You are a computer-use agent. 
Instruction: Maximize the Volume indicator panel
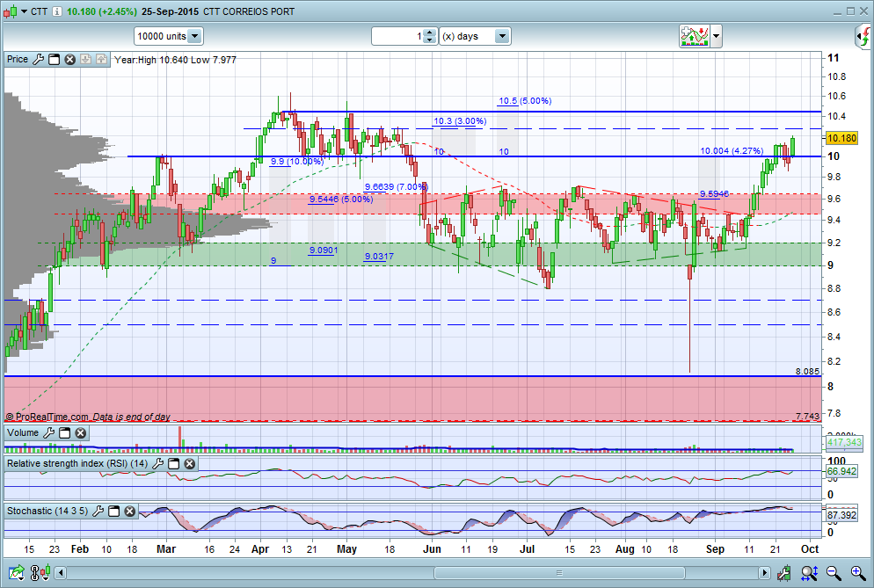[63, 432]
